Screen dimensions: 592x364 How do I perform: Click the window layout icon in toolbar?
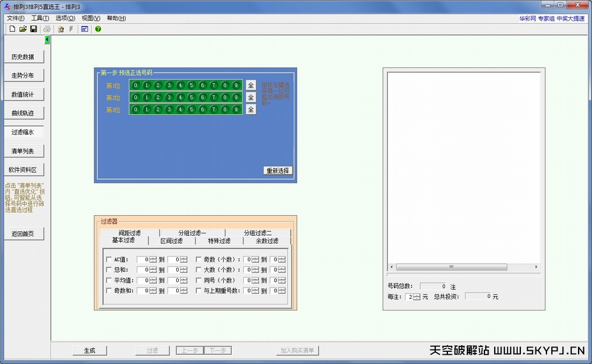click(x=84, y=29)
